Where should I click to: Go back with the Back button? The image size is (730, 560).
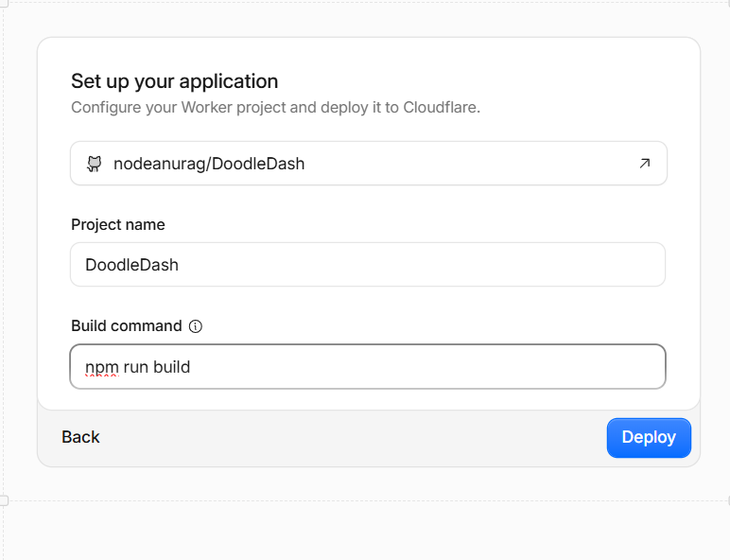point(80,437)
